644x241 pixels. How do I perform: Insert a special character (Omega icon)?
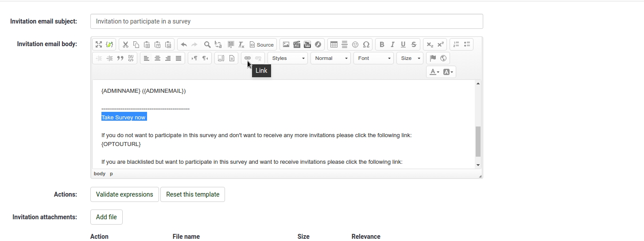[366, 44]
